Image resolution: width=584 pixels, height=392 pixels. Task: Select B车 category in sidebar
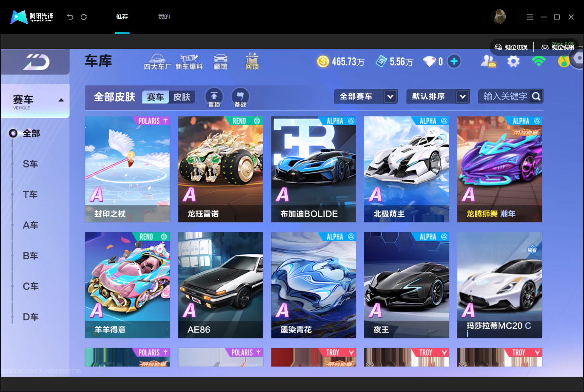[31, 256]
